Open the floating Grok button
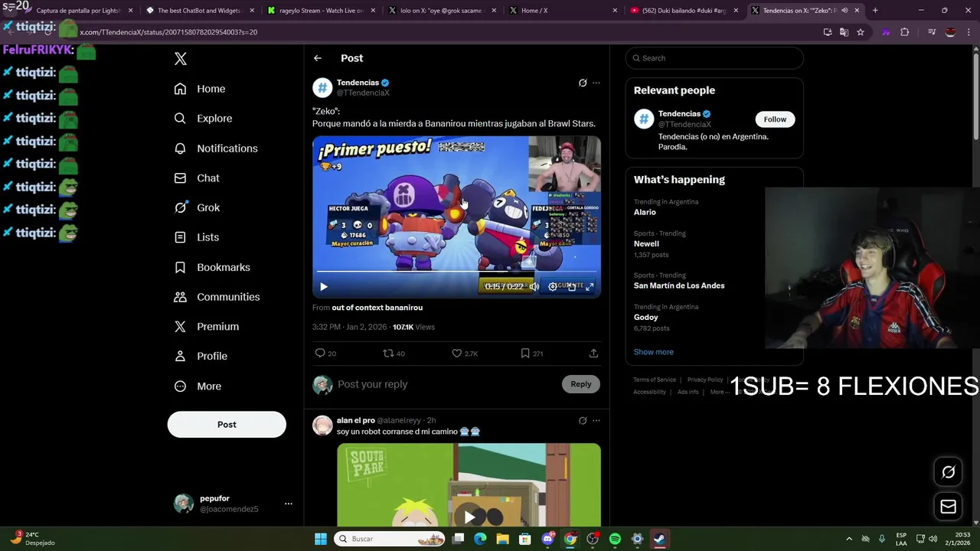This screenshot has height=551, width=980. coord(948,472)
